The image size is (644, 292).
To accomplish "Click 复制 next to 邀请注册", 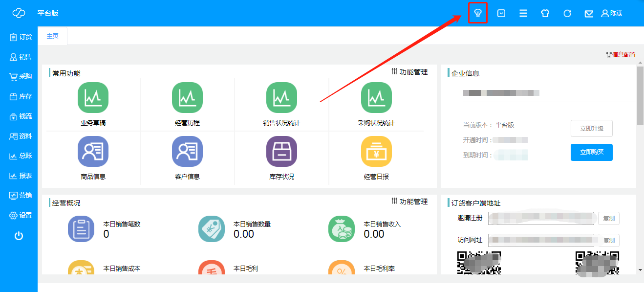I will 609,219.
